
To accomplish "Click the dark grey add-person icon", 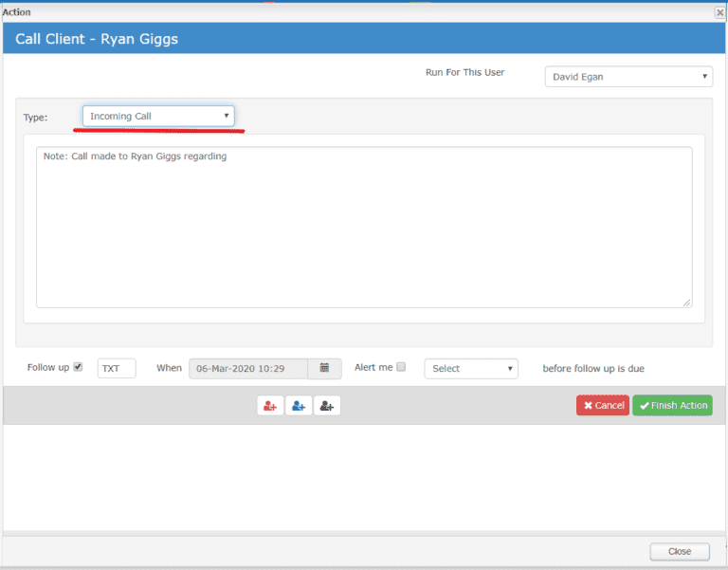I will 327,406.
